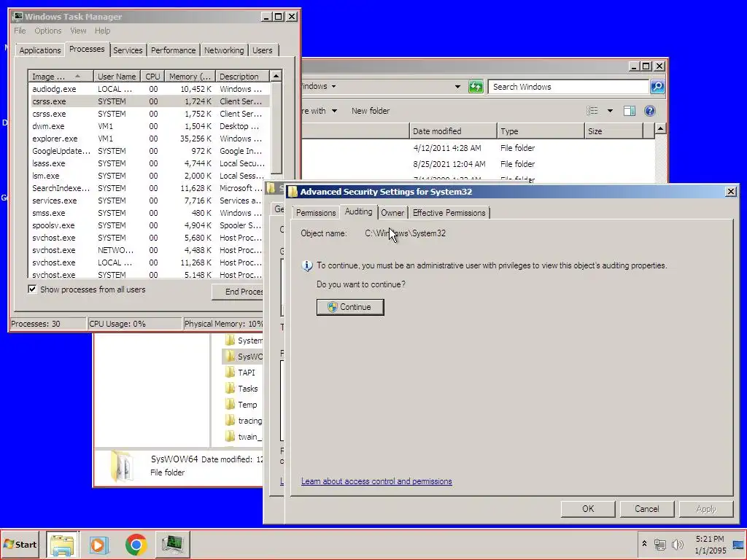
Task: Click the Continue button with shield icon
Action: [350, 307]
